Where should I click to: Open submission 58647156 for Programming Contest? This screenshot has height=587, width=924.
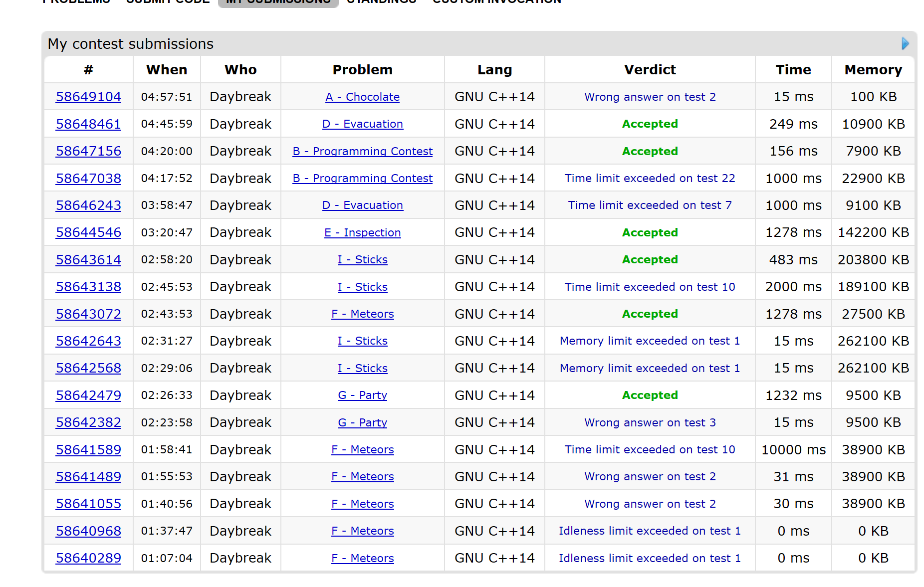(88, 151)
